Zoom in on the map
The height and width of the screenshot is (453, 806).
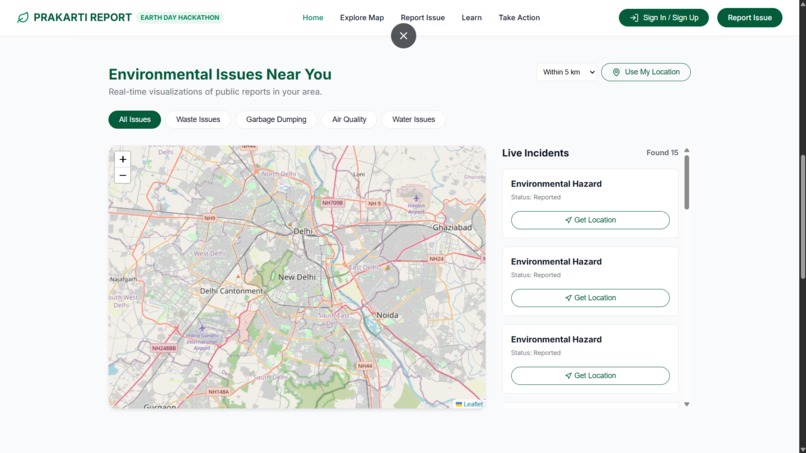pyautogui.click(x=122, y=159)
